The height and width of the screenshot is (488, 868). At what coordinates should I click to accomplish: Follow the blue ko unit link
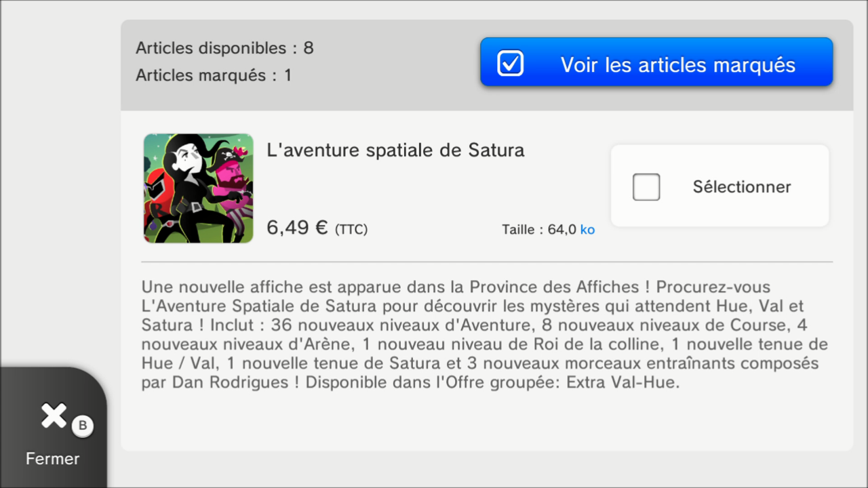coord(587,230)
